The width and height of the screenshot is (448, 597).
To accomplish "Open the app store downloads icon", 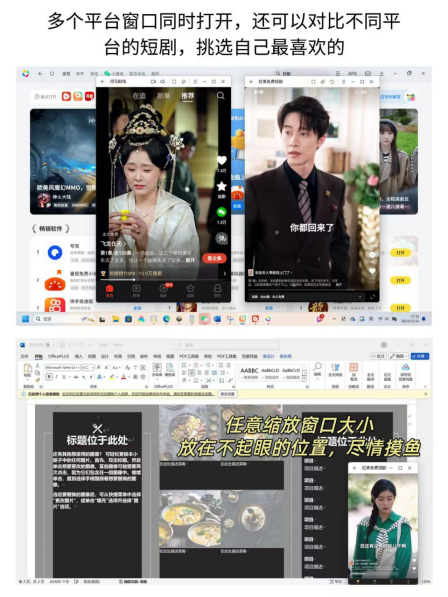I will [x=381, y=73].
